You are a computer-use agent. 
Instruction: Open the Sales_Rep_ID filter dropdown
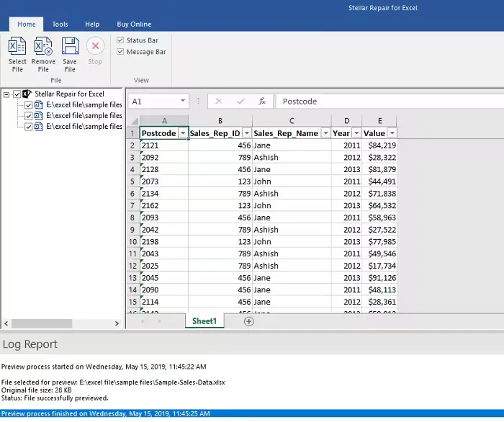click(247, 133)
